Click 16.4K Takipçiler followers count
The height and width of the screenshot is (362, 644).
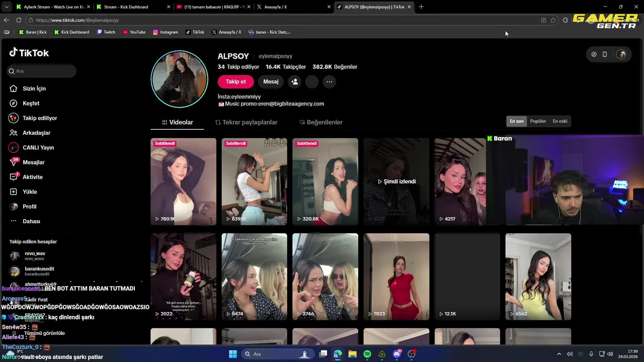click(x=286, y=67)
